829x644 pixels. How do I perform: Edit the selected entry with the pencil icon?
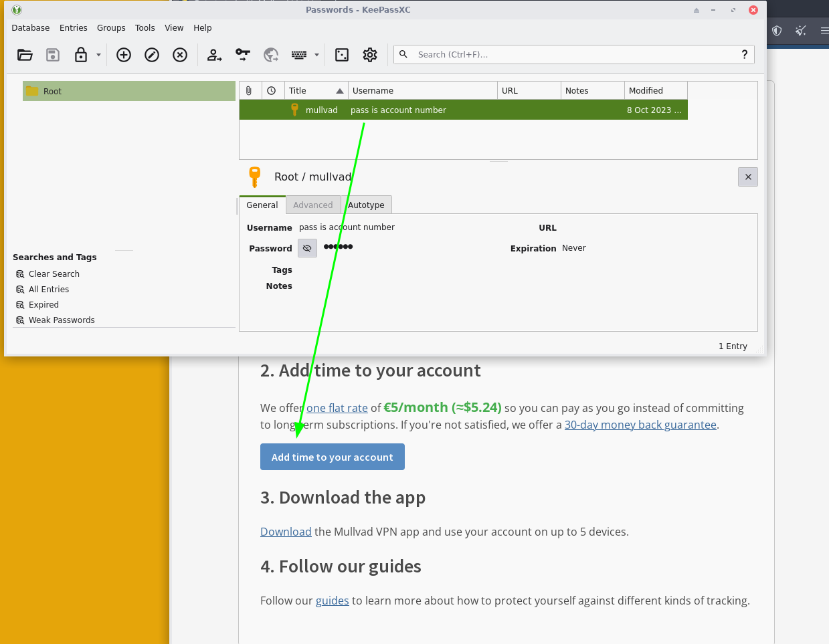click(152, 55)
